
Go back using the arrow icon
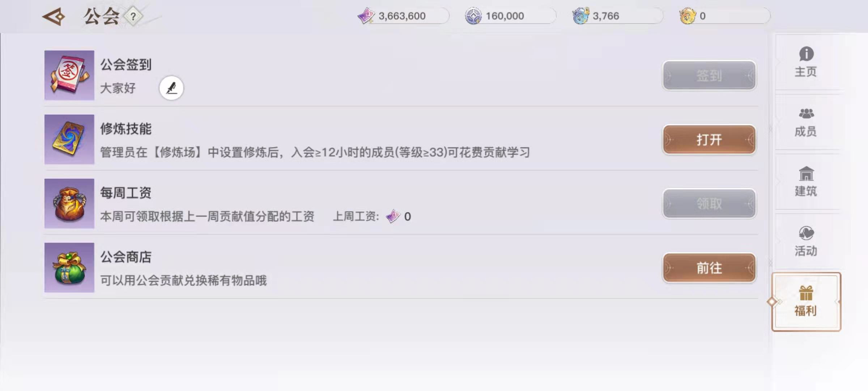click(x=54, y=17)
